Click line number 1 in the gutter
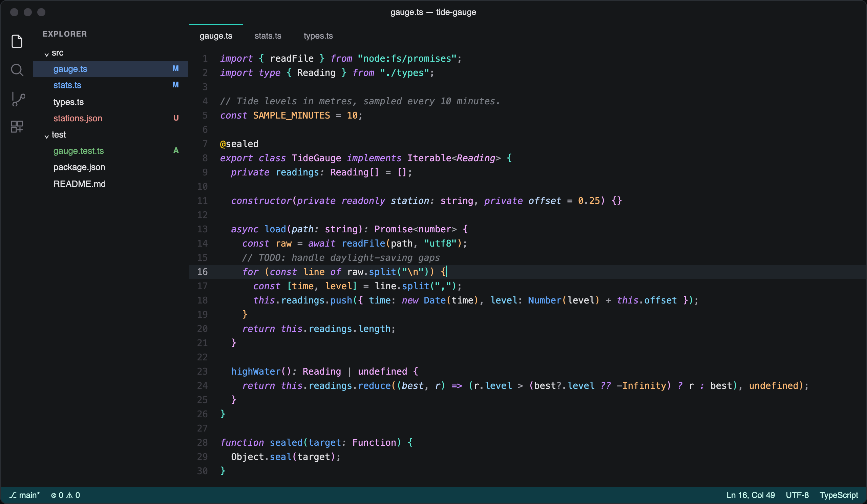 click(205, 59)
